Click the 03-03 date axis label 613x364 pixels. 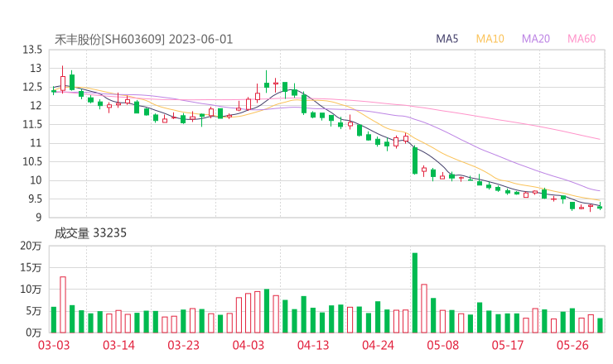coord(54,345)
